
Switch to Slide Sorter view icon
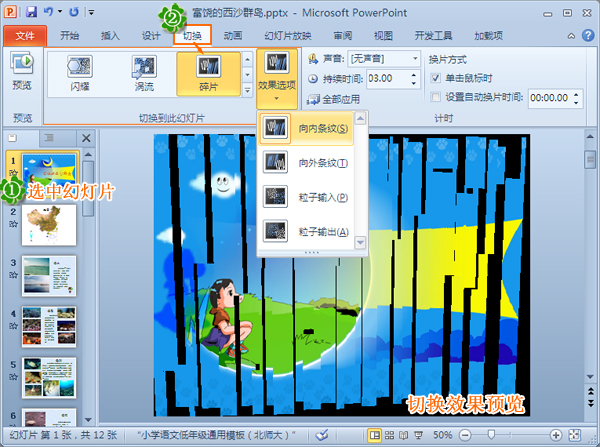pyautogui.click(x=390, y=435)
